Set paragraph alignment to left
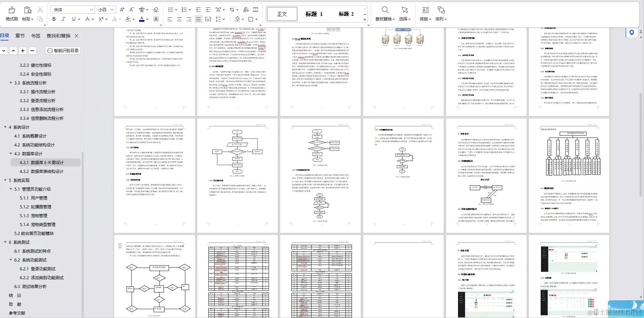 (x=170, y=19)
